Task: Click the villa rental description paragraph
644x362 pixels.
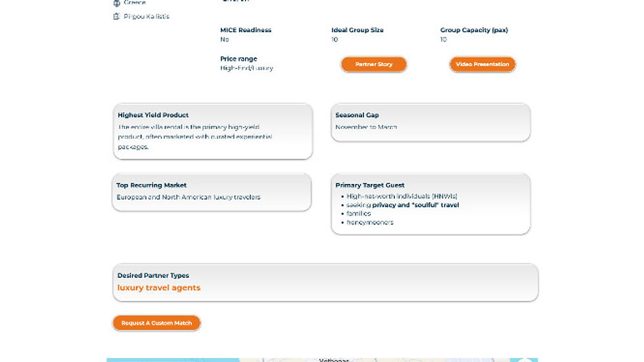Action: pos(195,137)
